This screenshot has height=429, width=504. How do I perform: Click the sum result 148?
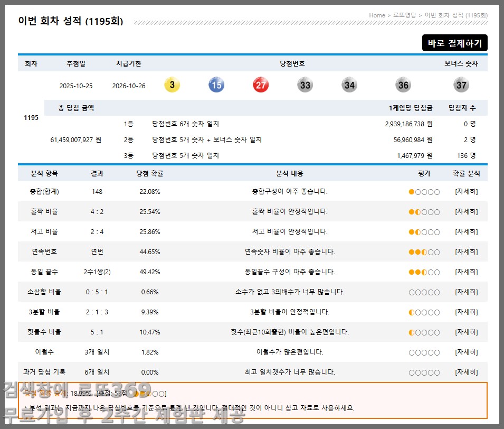click(97, 191)
